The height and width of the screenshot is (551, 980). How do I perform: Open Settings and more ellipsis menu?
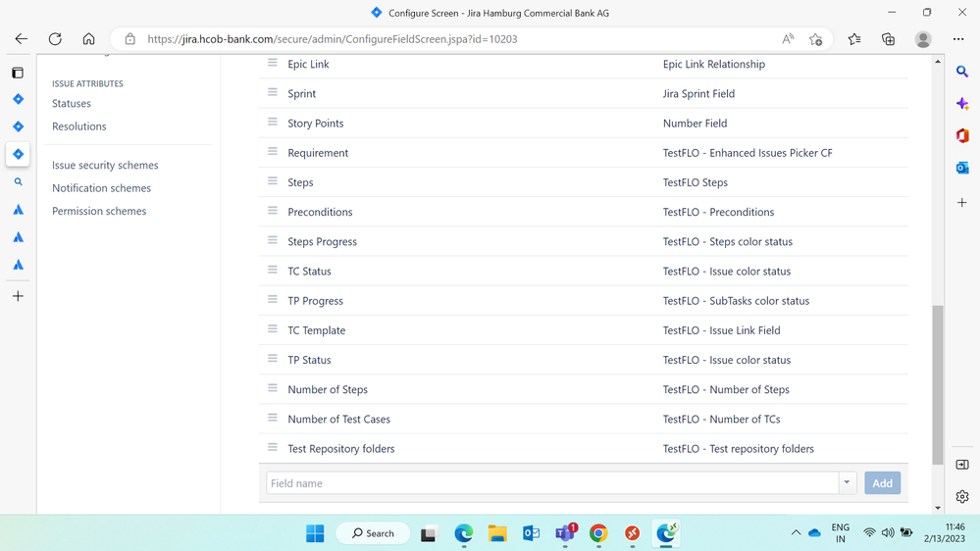pyautogui.click(x=958, y=39)
